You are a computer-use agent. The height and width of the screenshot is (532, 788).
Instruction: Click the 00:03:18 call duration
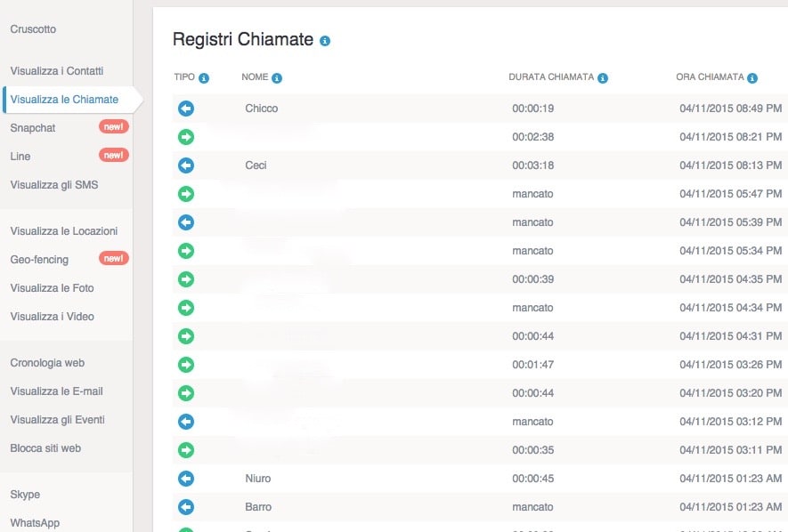click(x=533, y=165)
